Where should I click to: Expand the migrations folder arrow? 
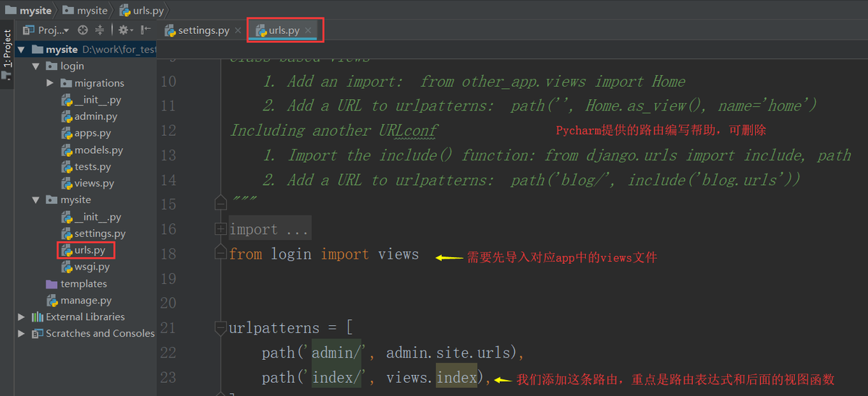pyautogui.click(x=50, y=83)
